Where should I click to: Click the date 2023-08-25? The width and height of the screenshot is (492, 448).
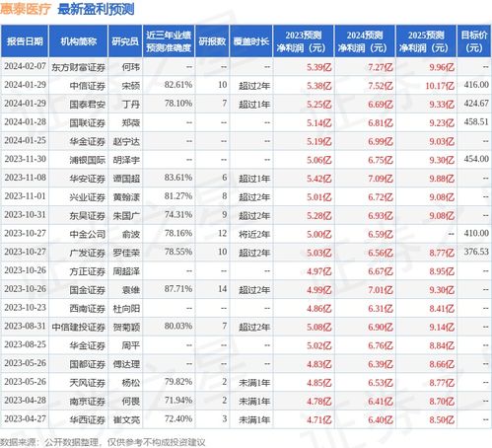pyautogui.click(x=25, y=344)
